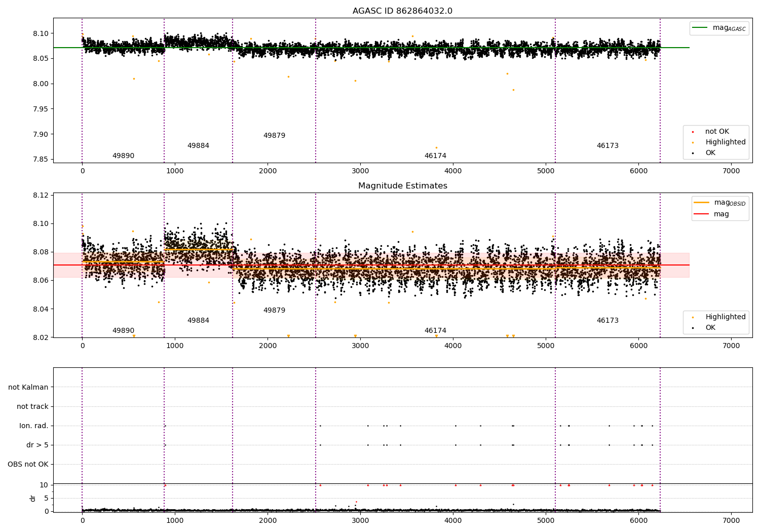Click y-axis tick 8.02 in Magnitude Estimates plot
This screenshot has height=532, width=760.
[41, 337]
